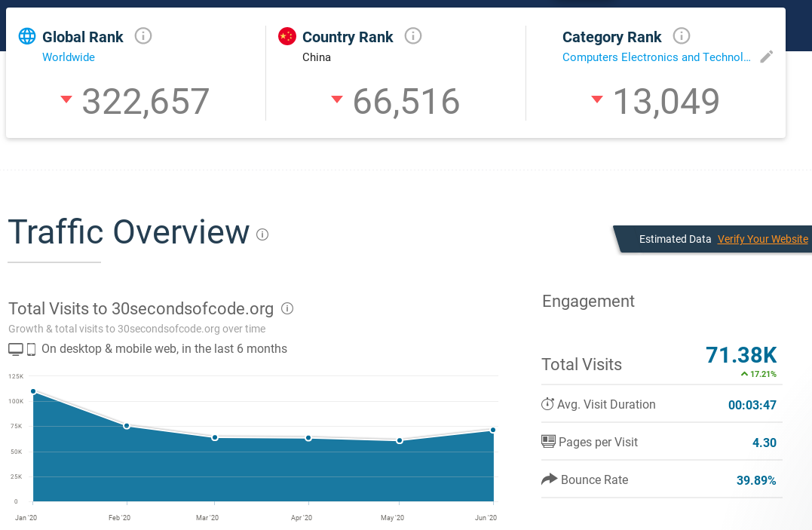Click the globe icon beside Global Rank

pyautogui.click(x=27, y=35)
